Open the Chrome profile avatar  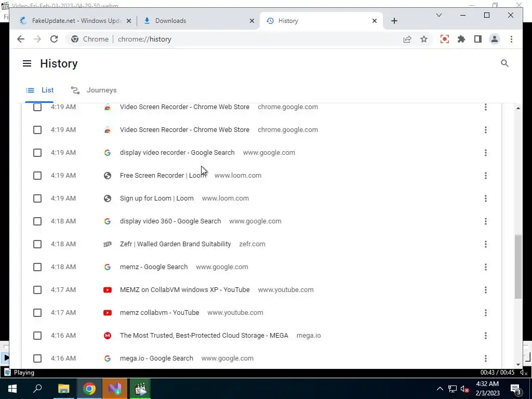point(495,39)
